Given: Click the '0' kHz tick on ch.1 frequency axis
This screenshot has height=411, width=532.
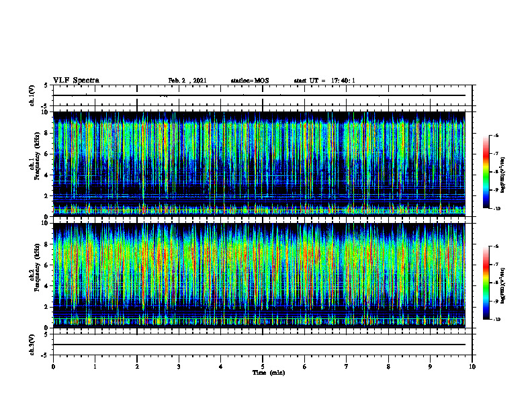Looking at the screenshot, I should point(47,217).
